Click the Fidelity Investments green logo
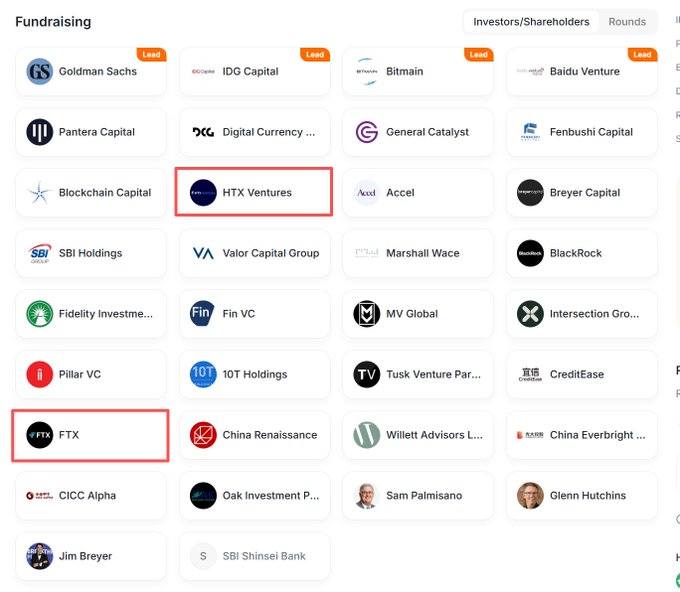 click(39, 314)
